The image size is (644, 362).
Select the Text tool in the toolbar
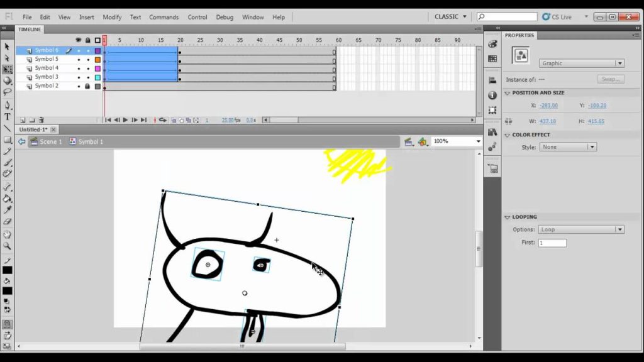[x=7, y=117]
